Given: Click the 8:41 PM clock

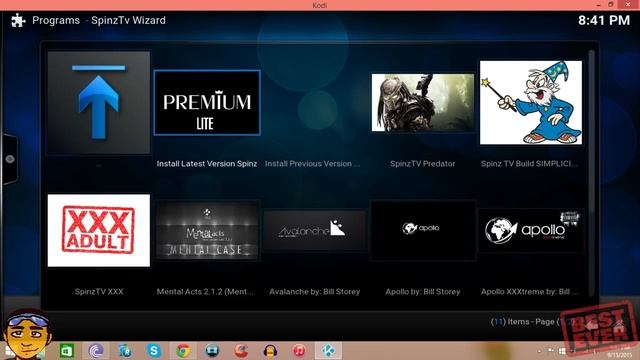Looking at the screenshot, I should click(604, 20).
